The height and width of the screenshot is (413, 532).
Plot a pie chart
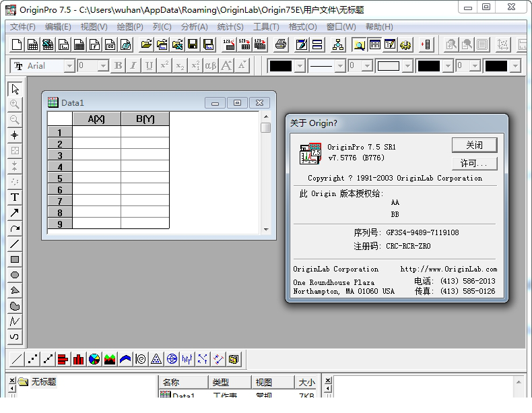click(x=94, y=359)
